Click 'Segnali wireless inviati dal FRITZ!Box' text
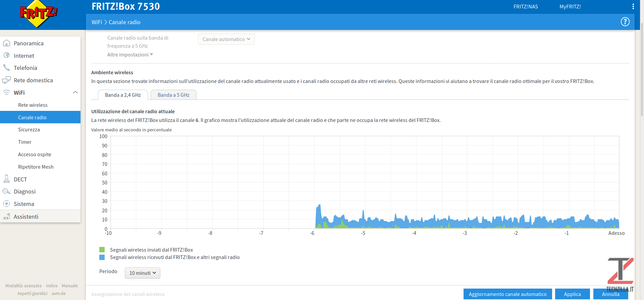The width and height of the screenshot is (644, 300). 151,250
